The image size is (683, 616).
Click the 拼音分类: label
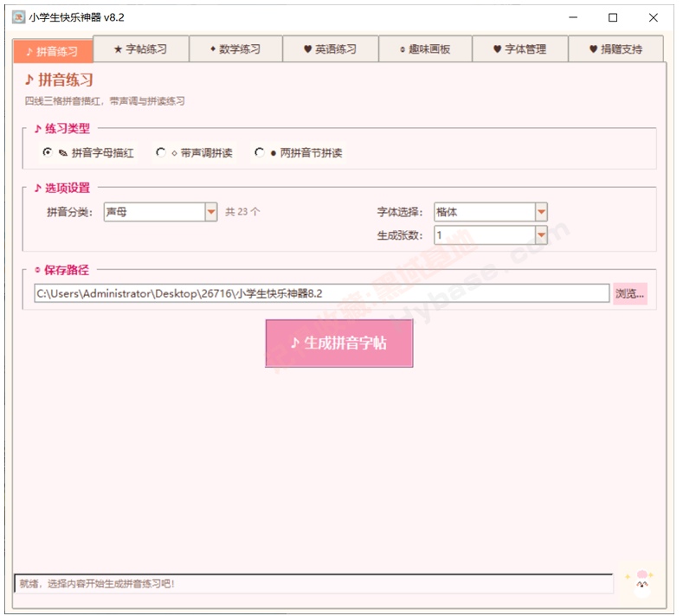pos(70,212)
